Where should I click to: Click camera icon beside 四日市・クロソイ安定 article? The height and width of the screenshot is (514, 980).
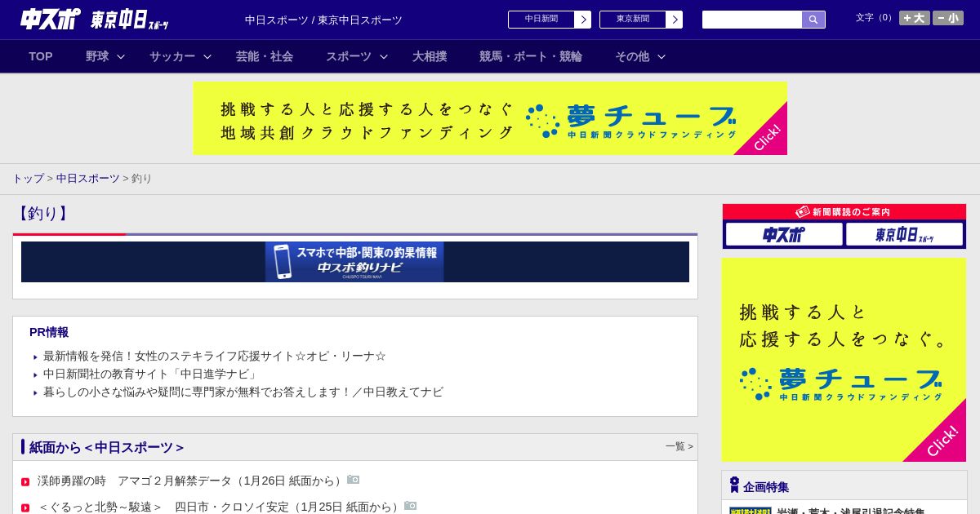tap(410, 506)
